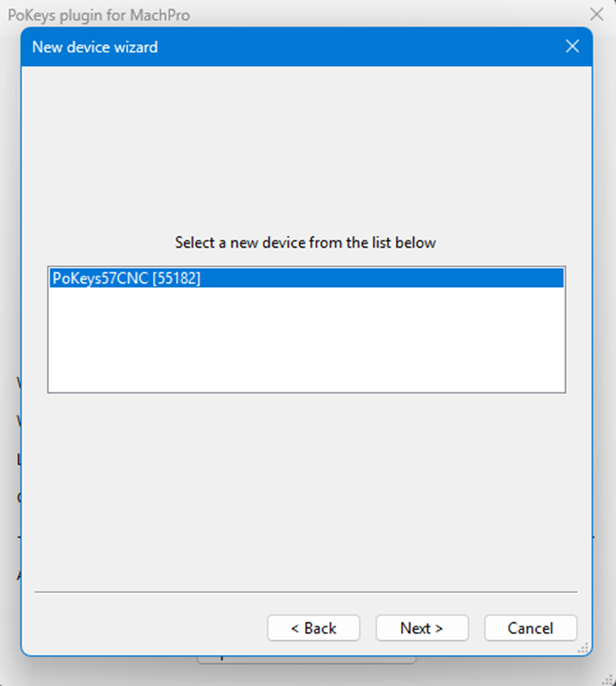Go back with the < Back button
Screen dimensions: 616x686
(x=313, y=628)
